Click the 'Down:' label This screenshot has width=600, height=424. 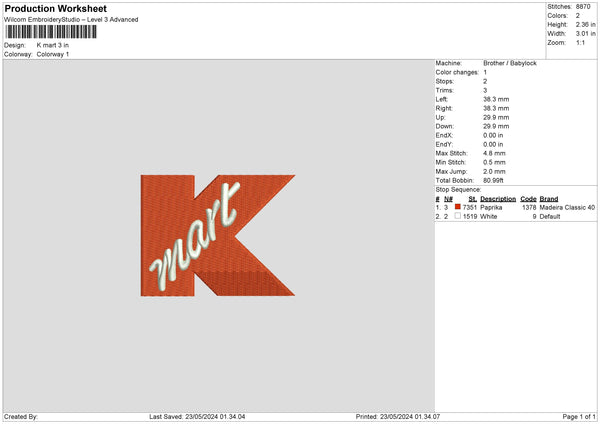click(x=445, y=126)
